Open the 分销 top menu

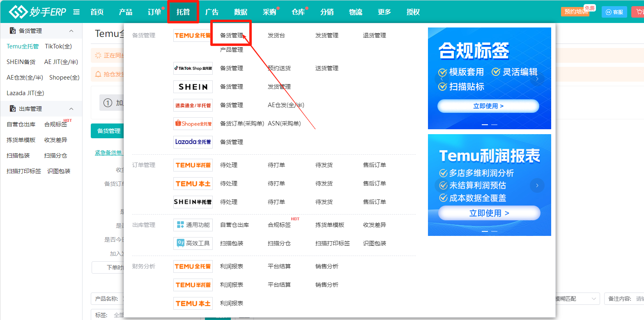click(327, 12)
